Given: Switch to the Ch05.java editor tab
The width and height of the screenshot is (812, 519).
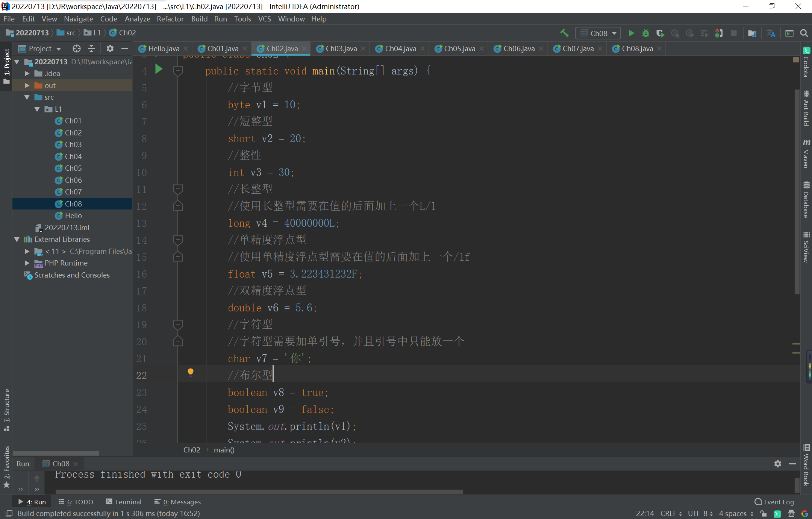Looking at the screenshot, I should (x=459, y=49).
